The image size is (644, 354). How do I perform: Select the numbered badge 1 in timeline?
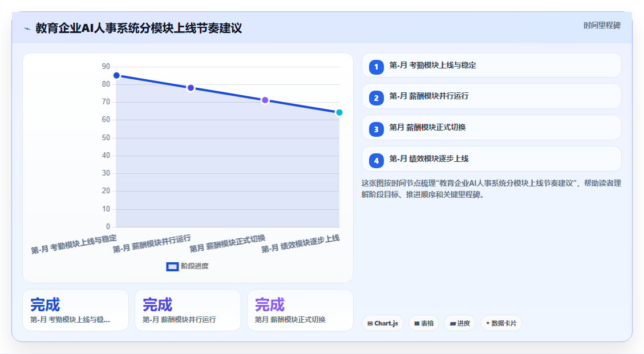pyautogui.click(x=376, y=67)
